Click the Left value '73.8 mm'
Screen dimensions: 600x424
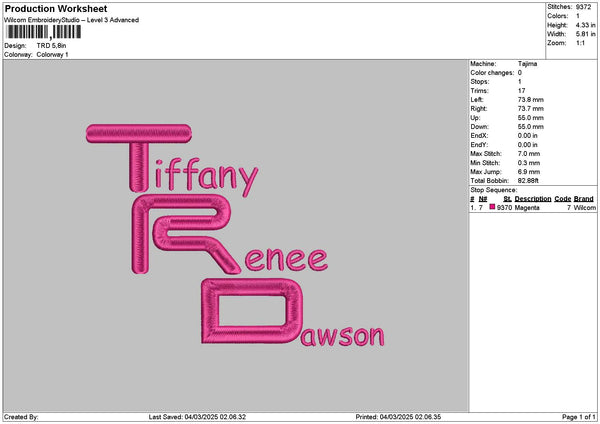[530, 99]
